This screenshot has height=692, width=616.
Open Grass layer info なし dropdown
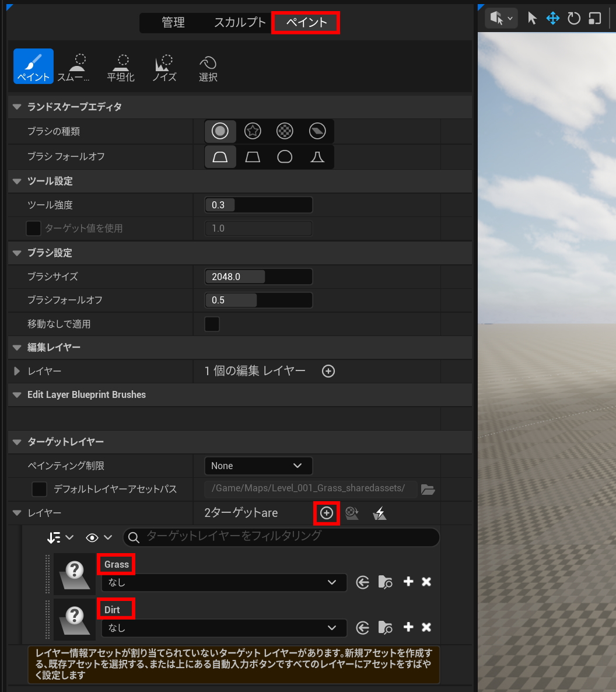point(224,582)
